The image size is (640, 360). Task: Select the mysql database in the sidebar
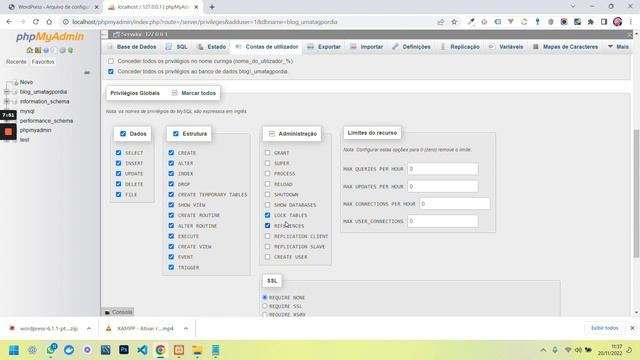pyautogui.click(x=27, y=111)
